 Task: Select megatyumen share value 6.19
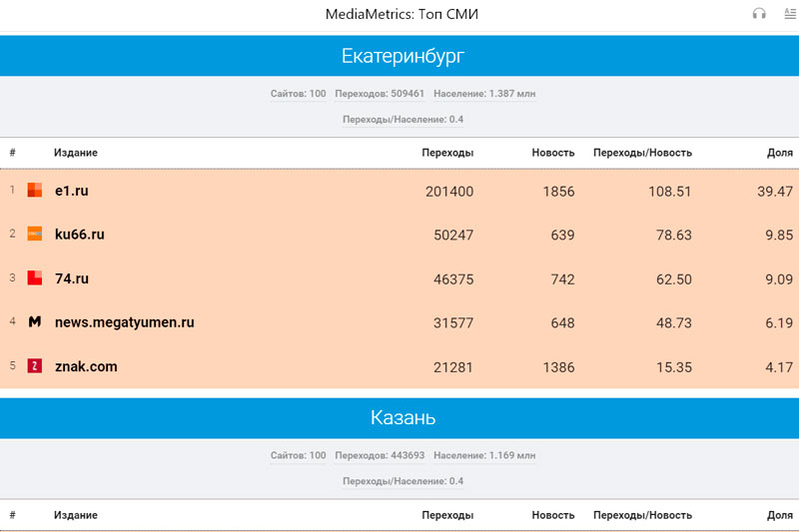(x=779, y=323)
